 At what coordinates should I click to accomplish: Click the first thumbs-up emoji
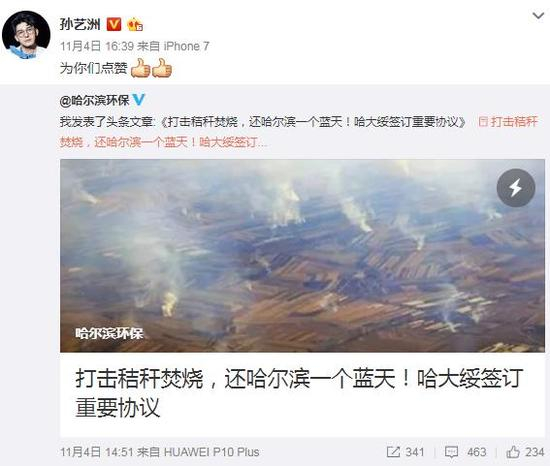click(140, 68)
